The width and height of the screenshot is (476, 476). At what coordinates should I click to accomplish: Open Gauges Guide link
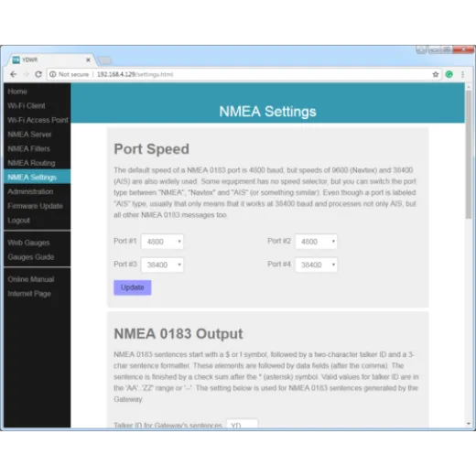pyautogui.click(x=31, y=257)
